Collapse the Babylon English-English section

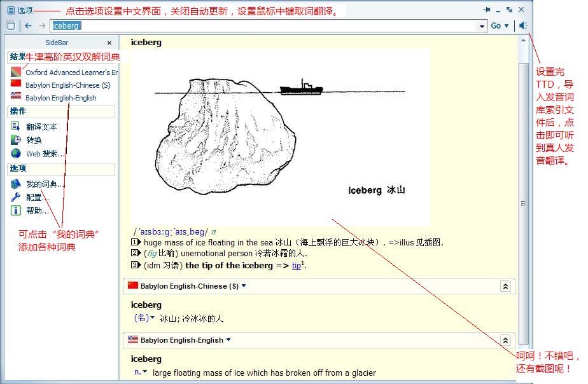pos(505,341)
